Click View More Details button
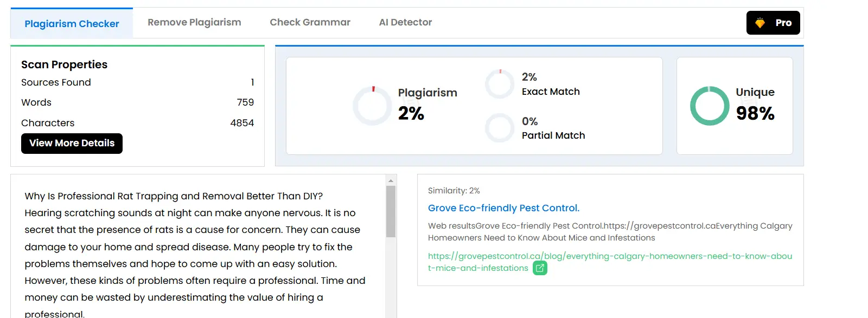The height and width of the screenshot is (318, 868). point(72,144)
